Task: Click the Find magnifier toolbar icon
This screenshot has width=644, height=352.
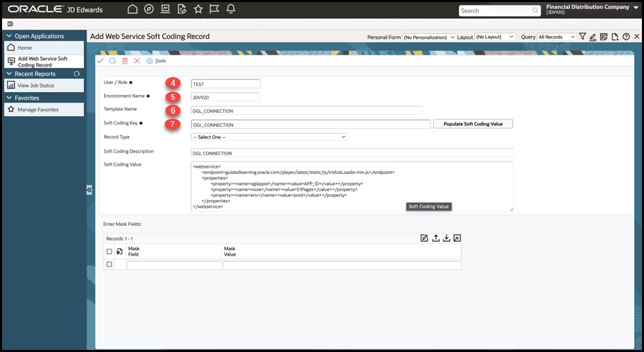Action: (112, 61)
